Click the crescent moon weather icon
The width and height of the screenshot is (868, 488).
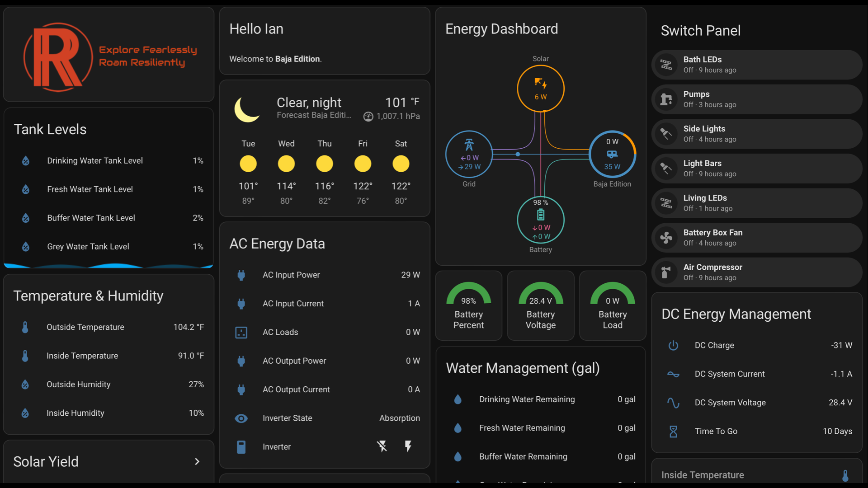(247, 109)
